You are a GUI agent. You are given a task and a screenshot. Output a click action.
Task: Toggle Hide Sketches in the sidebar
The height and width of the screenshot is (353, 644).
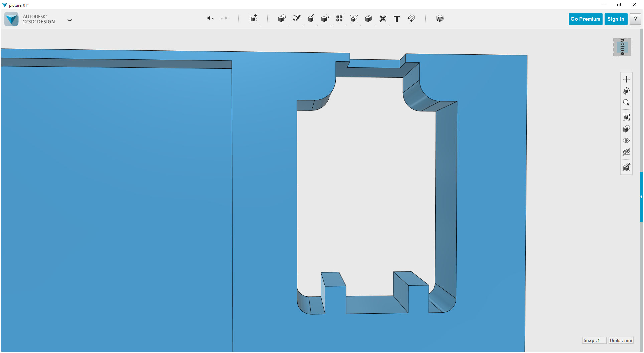[x=626, y=152]
